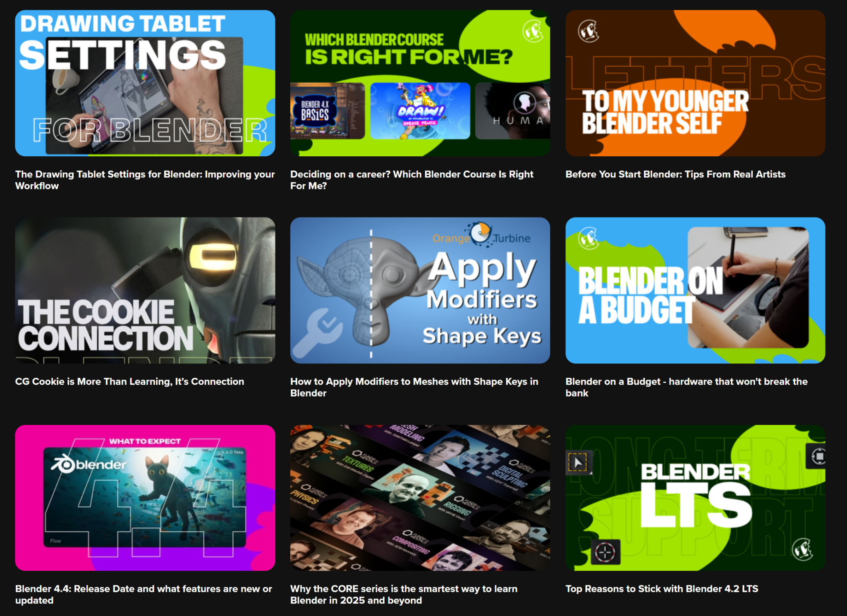
Task: Click the CORE series instructors thumbnail
Action: click(420, 498)
